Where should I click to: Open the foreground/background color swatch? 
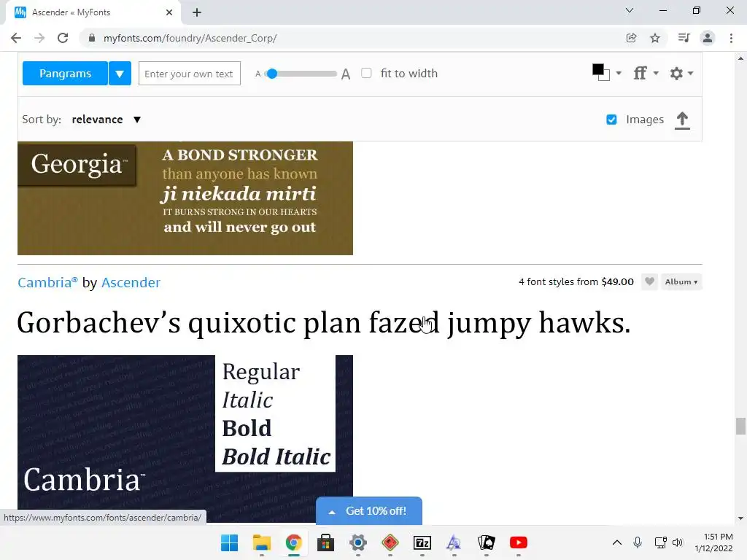point(601,72)
